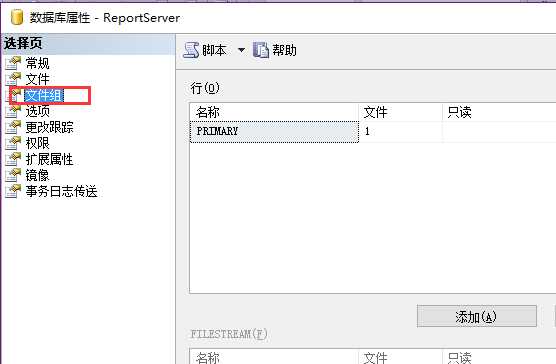Open the 更改跟踪 page
Image resolution: width=556 pixels, height=364 pixels.
(49, 127)
